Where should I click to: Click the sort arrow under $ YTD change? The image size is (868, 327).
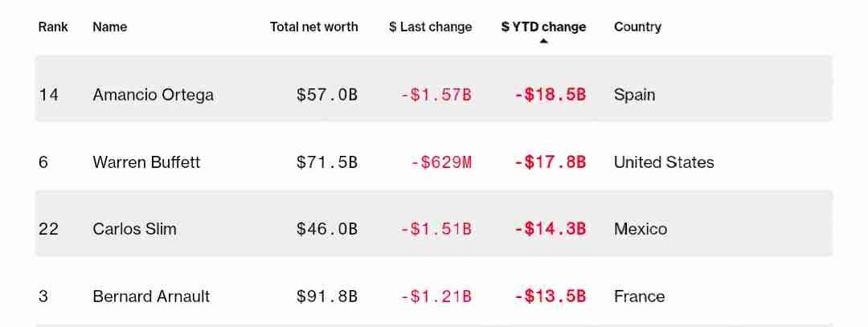(x=543, y=41)
